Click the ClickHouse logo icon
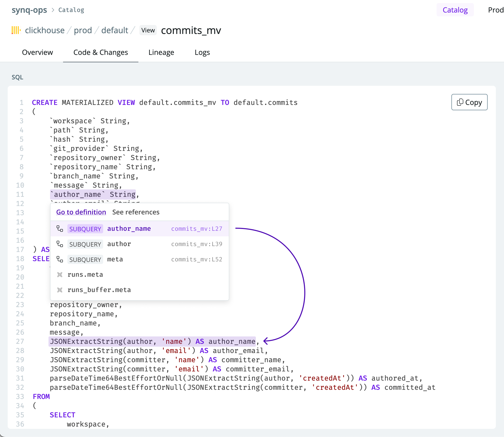The width and height of the screenshot is (504, 437). click(16, 30)
